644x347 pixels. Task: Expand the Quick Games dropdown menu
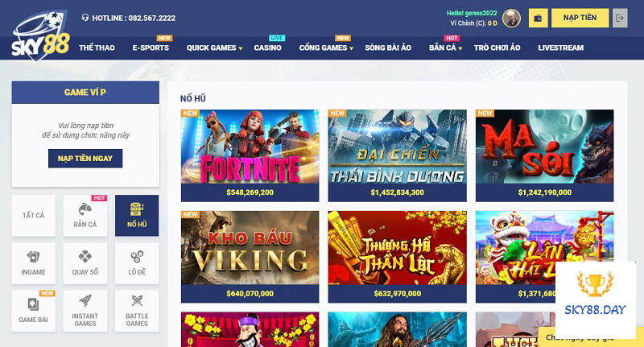214,48
